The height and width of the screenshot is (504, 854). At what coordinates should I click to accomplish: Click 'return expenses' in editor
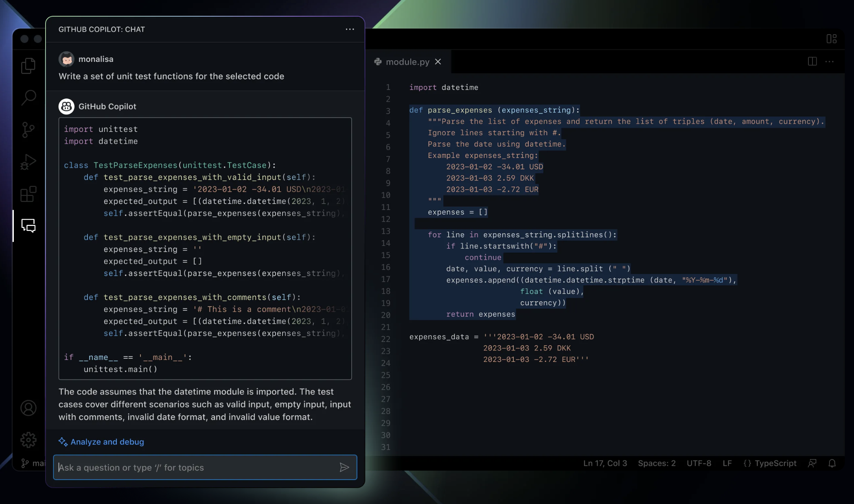point(480,314)
